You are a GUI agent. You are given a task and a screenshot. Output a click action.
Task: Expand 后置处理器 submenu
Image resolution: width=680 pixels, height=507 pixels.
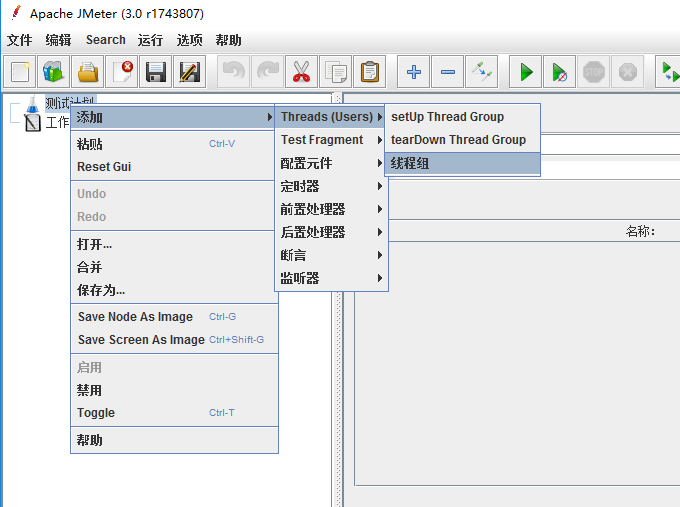[330, 232]
